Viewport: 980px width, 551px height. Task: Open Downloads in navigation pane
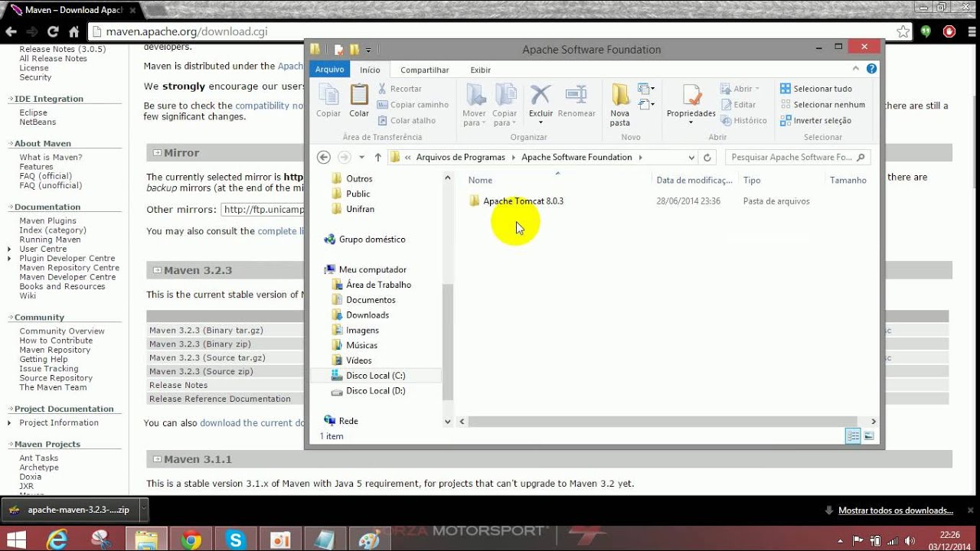(367, 315)
